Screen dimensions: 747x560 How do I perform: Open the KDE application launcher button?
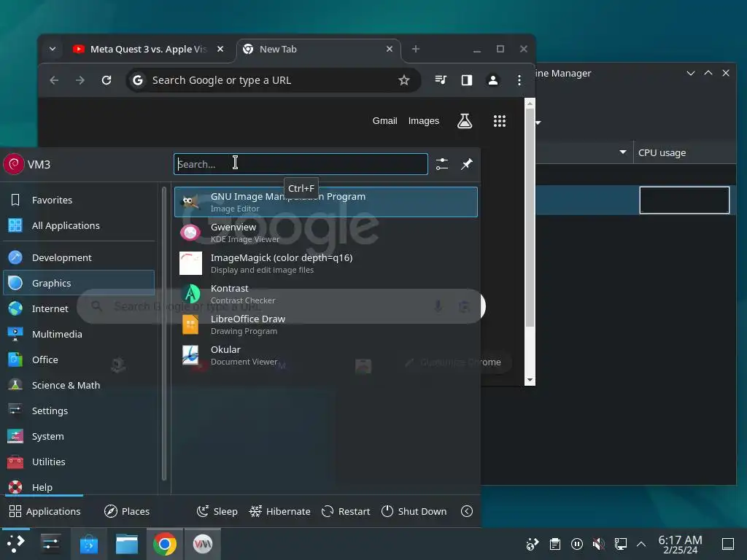click(x=16, y=544)
